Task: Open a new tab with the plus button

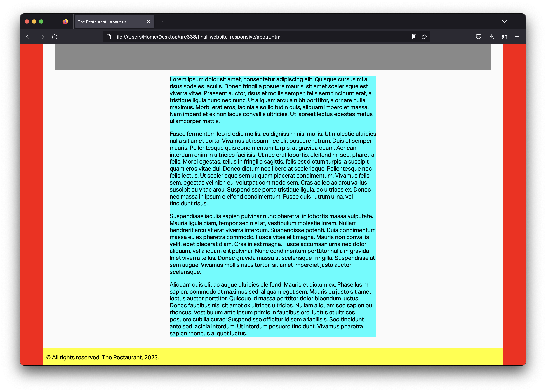Action: (x=162, y=22)
